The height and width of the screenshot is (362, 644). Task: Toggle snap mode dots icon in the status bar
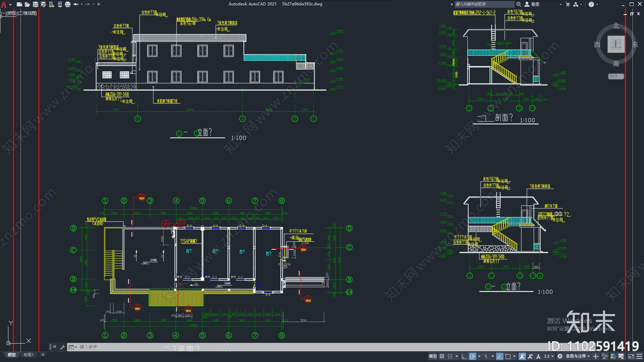450,356
